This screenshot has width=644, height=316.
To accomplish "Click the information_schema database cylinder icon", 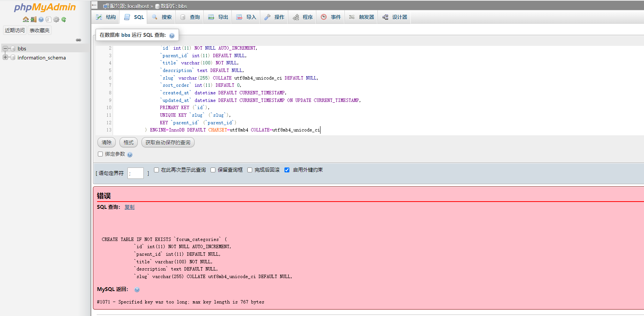I will click(13, 58).
